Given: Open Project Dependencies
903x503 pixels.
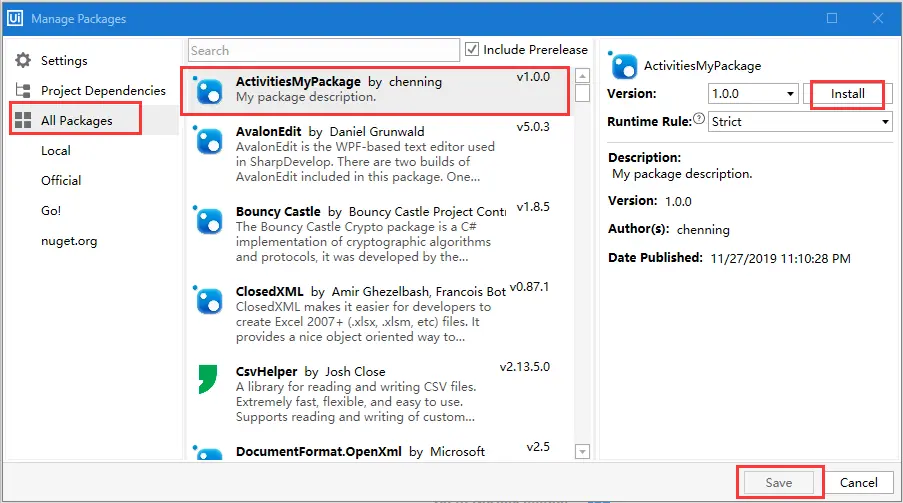Looking at the screenshot, I should pyautogui.click(x=103, y=90).
